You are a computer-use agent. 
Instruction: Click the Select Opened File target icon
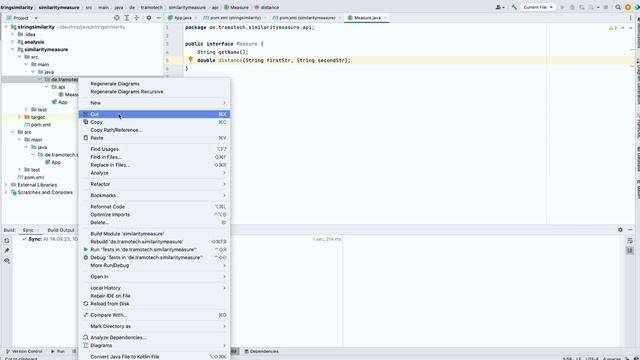click(117, 18)
